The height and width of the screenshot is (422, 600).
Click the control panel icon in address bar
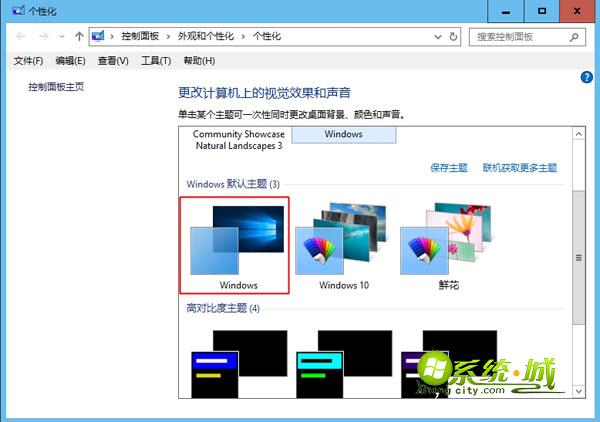point(98,36)
